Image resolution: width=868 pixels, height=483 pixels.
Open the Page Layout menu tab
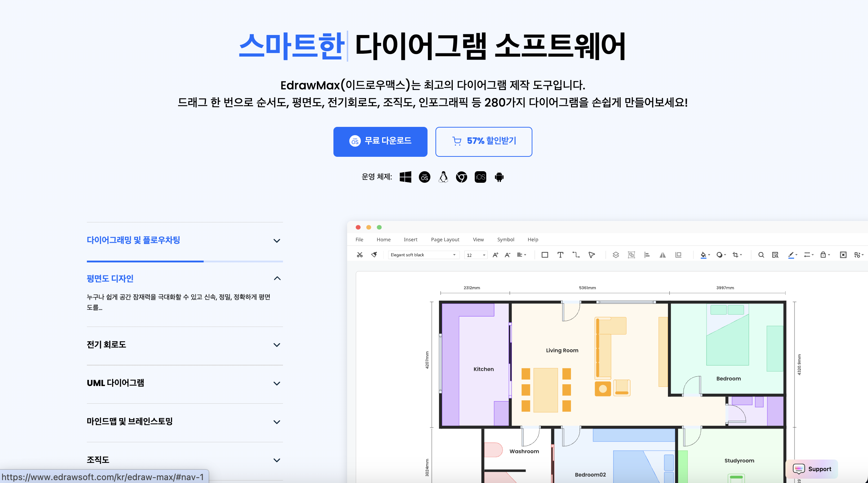(x=445, y=239)
